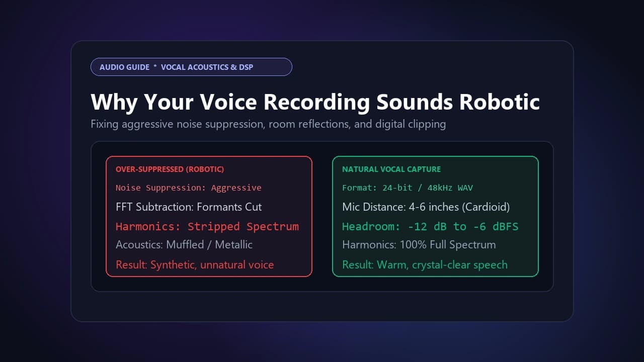Click Harmonics: 100% Full Spectrum text
The width and height of the screenshot is (644, 362).
click(419, 245)
